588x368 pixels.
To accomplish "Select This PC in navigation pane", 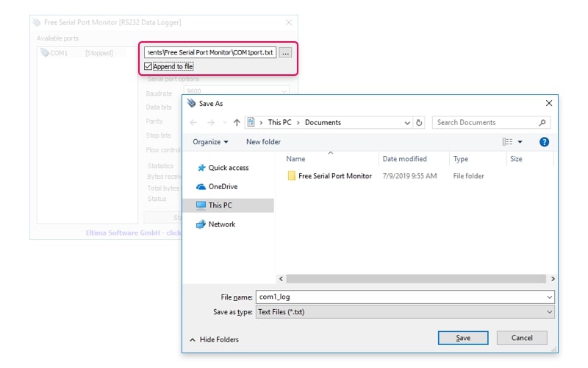I will click(228, 205).
